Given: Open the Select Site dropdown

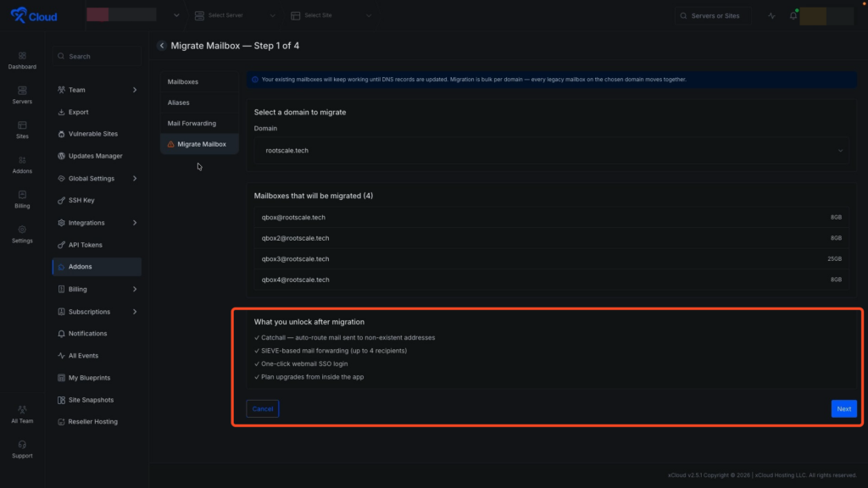Looking at the screenshot, I should 331,15.
